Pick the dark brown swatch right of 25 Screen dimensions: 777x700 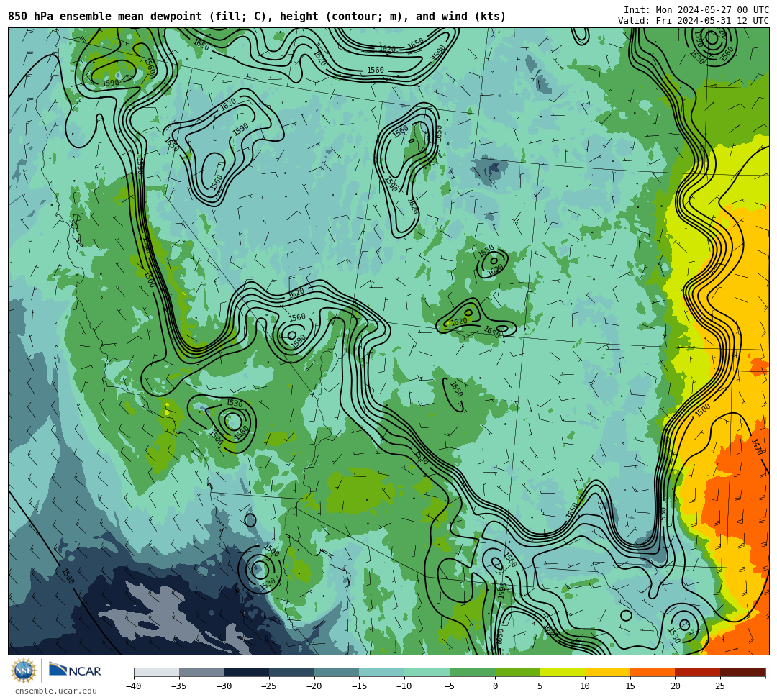pyautogui.click(x=742, y=672)
